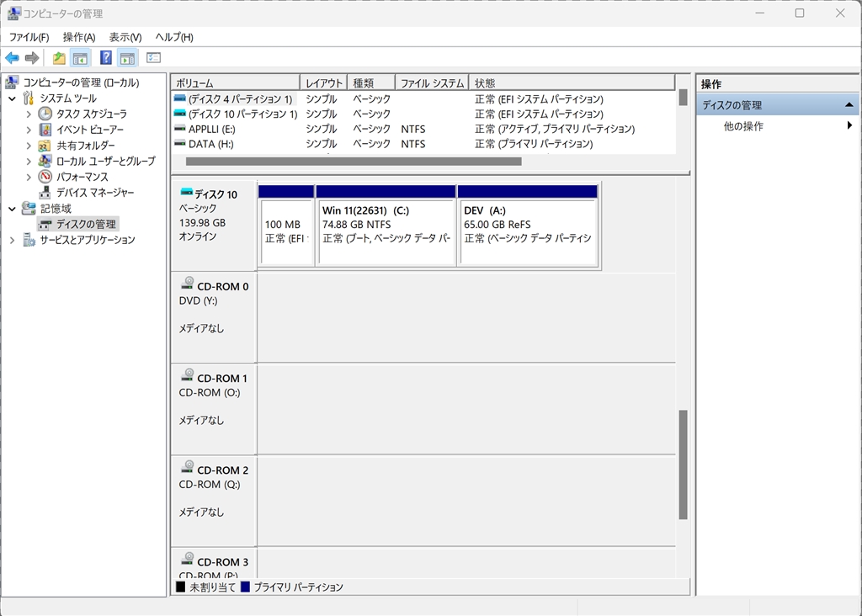Expand the イベント ビューアー node
This screenshot has height=616, width=862.
29,130
